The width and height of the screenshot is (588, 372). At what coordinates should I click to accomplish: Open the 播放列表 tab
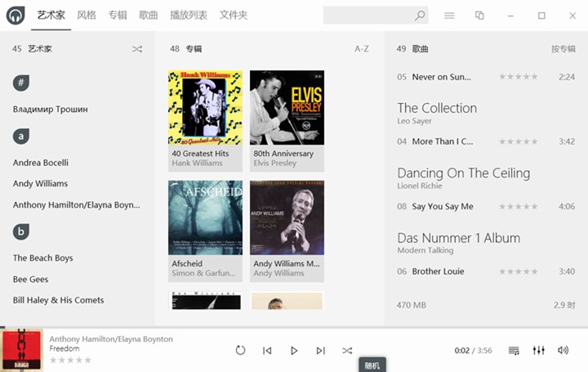click(x=189, y=15)
